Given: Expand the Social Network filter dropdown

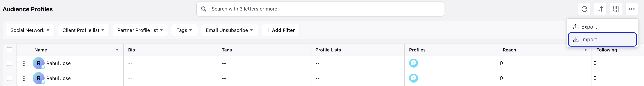Looking at the screenshot, I should pos(30,30).
